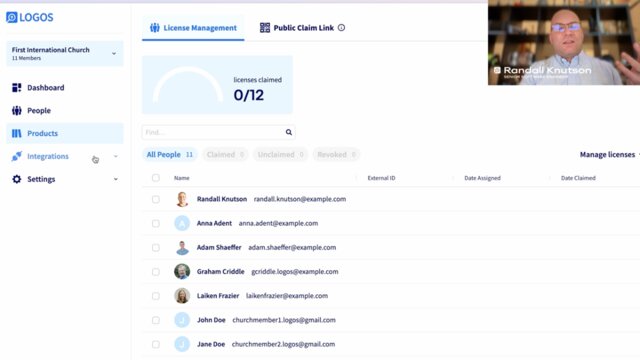The image size is (640, 360).
Task: Check the Adam Shaeffer row checkbox
Action: pyautogui.click(x=156, y=247)
